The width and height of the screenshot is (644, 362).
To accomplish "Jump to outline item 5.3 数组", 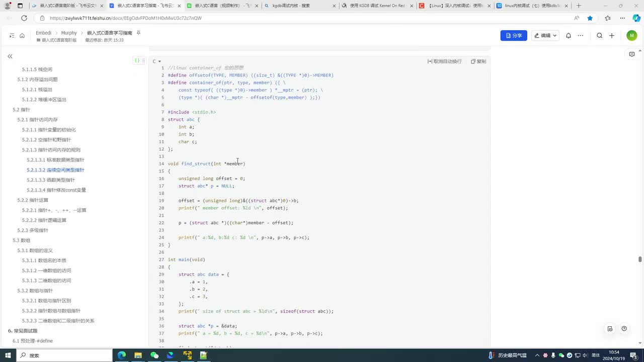I will [x=22, y=240].
